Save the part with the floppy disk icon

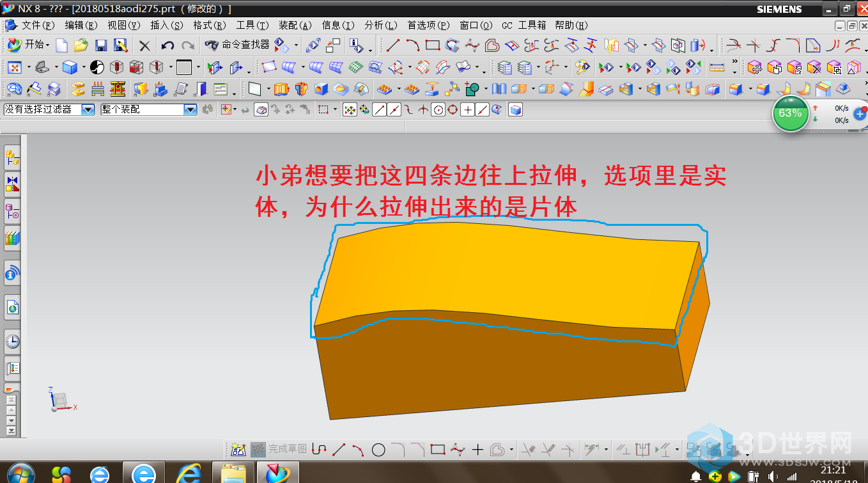[x=100, y=45]
